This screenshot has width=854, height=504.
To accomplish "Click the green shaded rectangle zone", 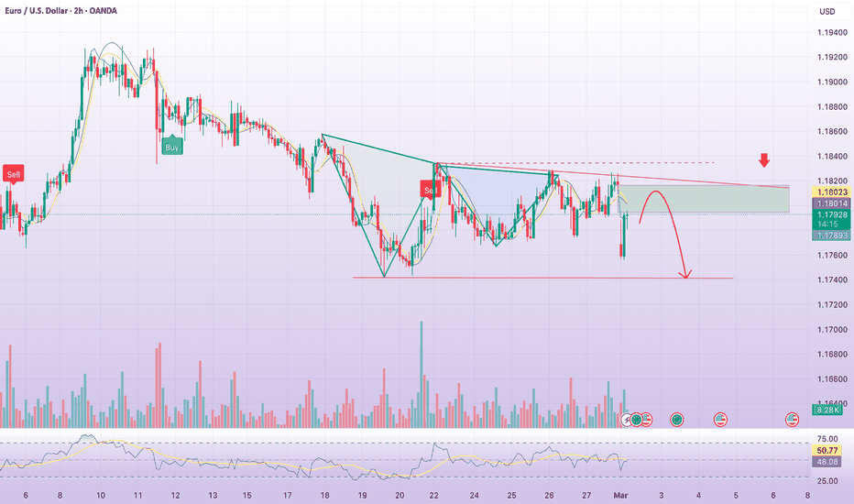I will (x=706, y=200).
